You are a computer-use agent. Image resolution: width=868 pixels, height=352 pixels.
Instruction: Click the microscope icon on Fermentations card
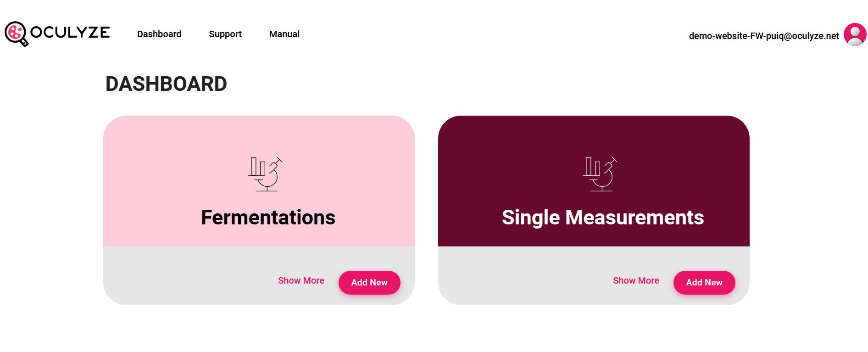[x=265, y=174]
